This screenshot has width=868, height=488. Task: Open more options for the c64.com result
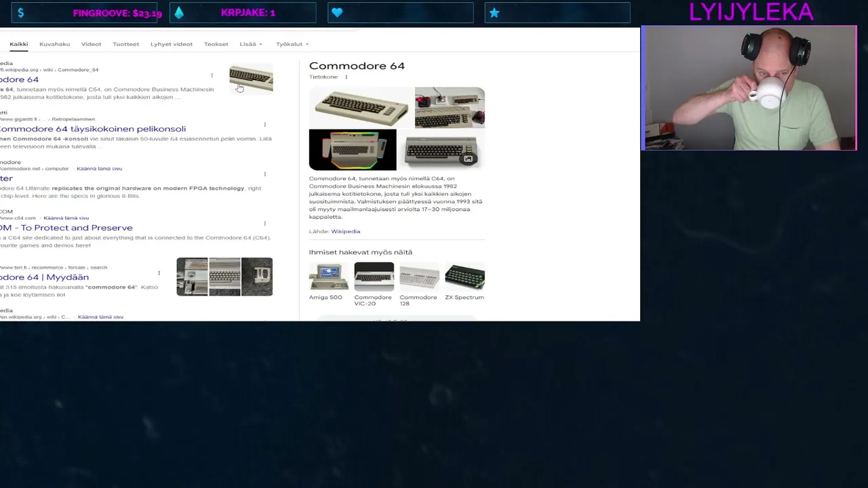264,224
